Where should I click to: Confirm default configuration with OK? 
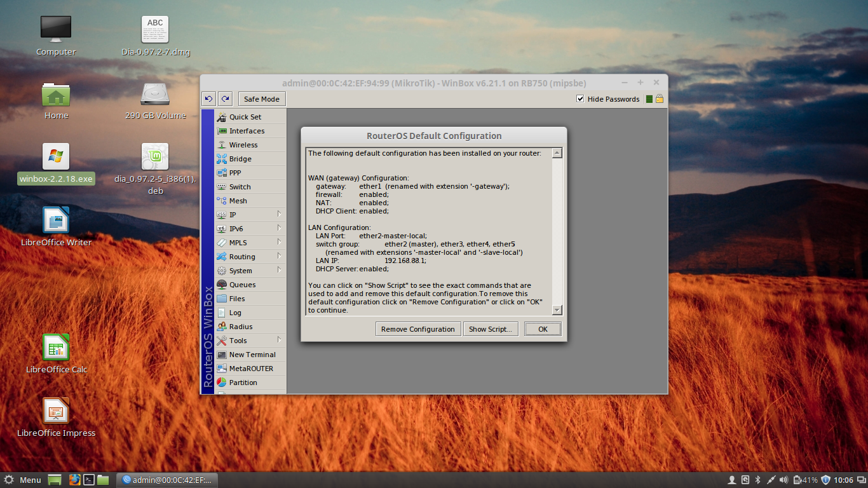pos(543,329)
